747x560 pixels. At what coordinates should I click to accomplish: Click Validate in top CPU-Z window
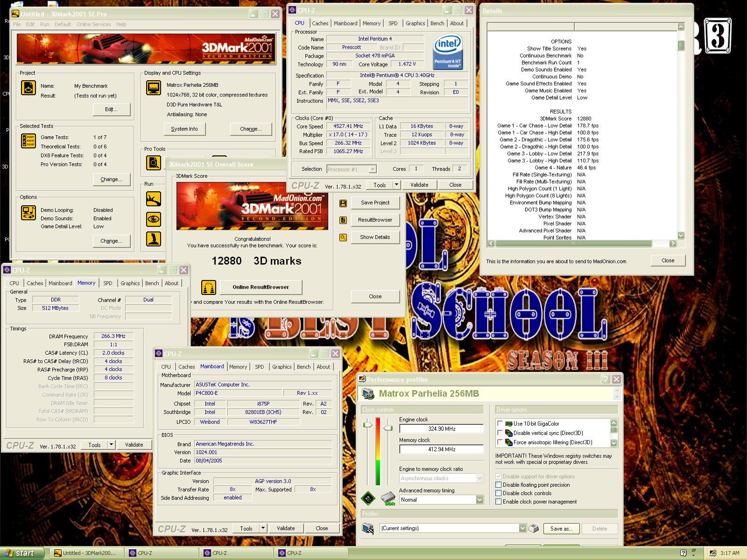click(419, 185)
